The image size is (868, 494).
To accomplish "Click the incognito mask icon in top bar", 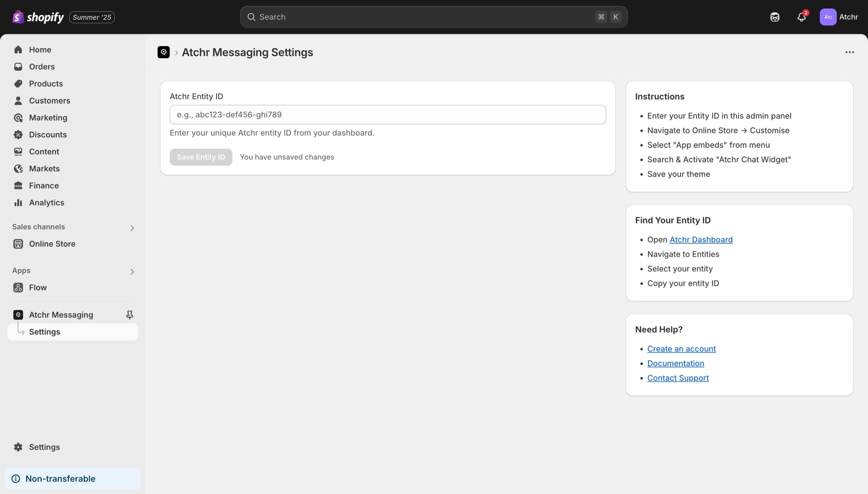I will pyautogui.click(x=775, y=17).
